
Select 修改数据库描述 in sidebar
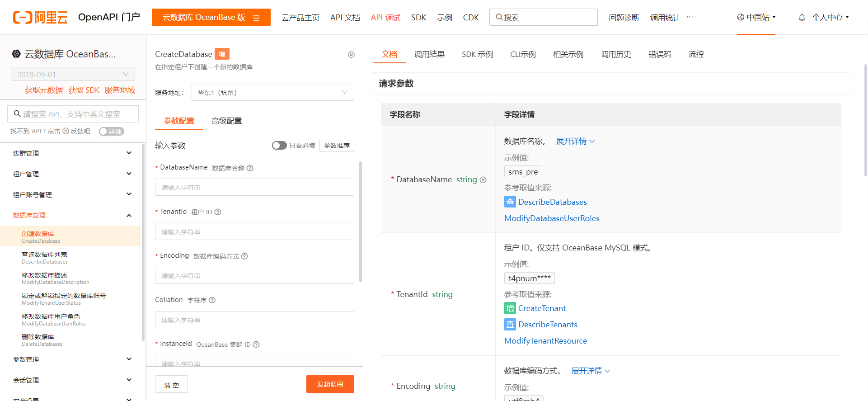(70, 278)
